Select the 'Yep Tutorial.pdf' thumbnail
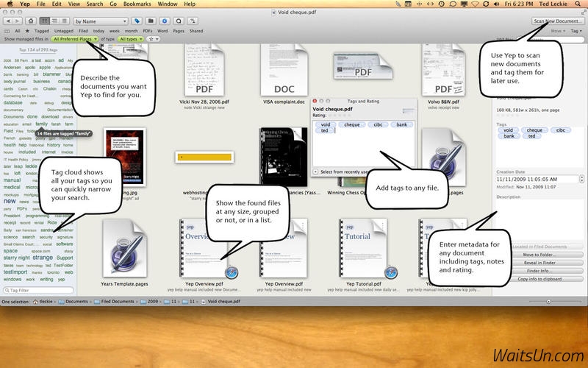The height and width of the screenshot is (368, 588). click(363, 249)
